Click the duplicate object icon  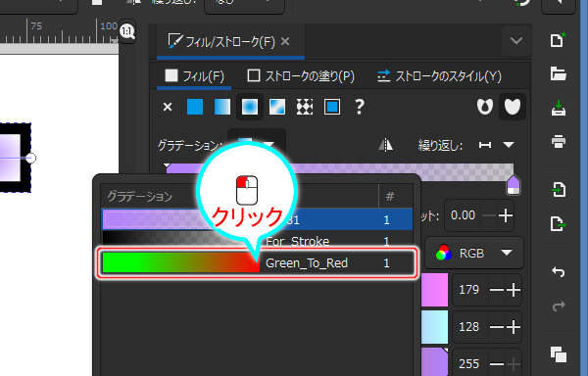click(558, 354)
